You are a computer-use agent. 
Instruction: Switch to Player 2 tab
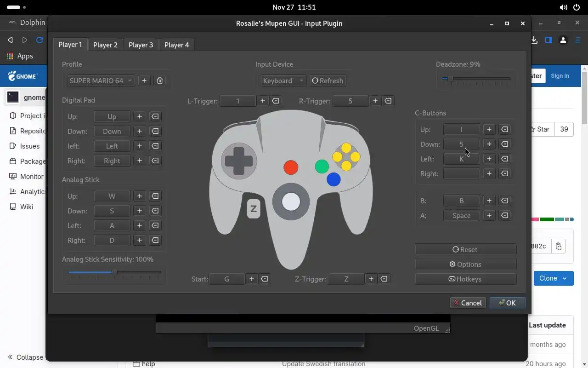pyautogui.click(x=105, y=45)
